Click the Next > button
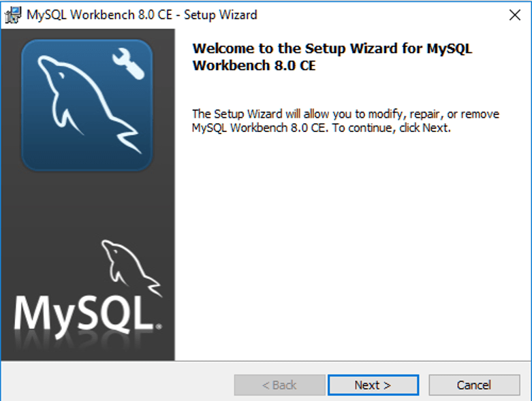 coord(373,385)
